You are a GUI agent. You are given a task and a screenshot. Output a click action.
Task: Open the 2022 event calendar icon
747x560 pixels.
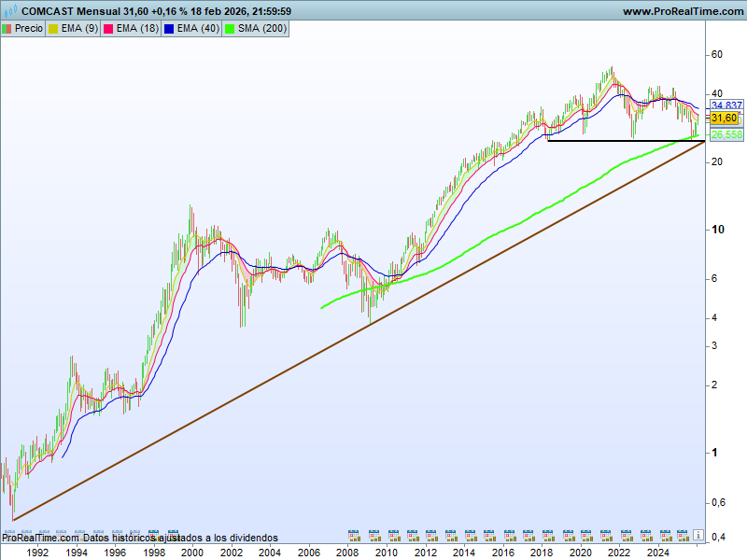coord(626,536)
